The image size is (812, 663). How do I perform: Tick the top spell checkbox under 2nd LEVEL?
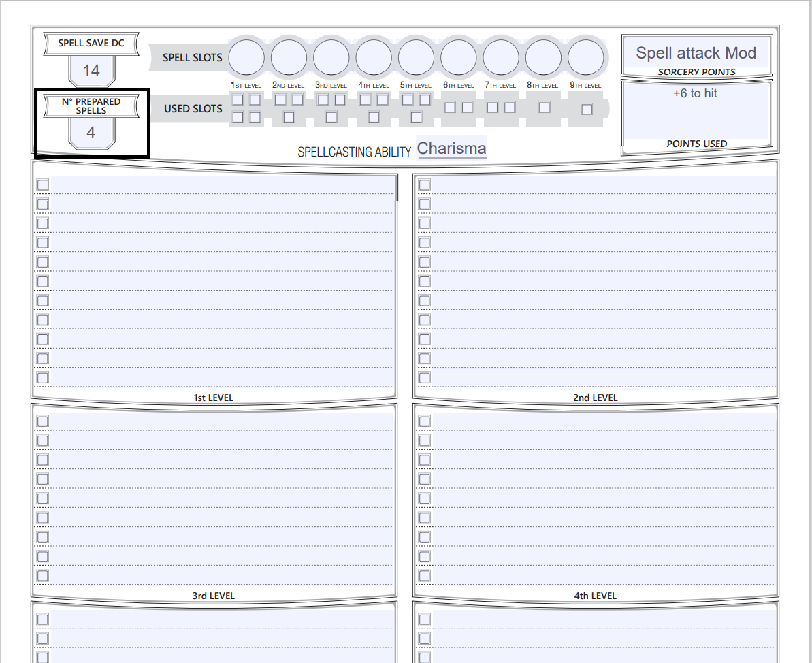[x=424, y=184]
